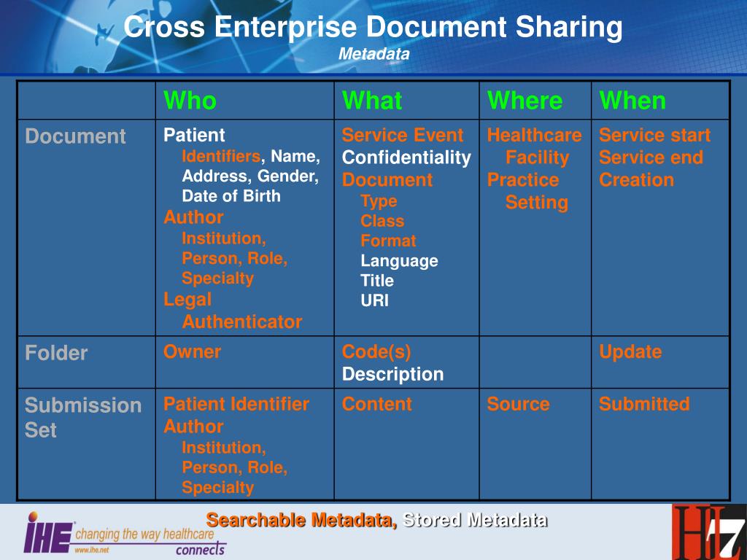The height and width of the screenshot is (560, 747).
Task: Select the "When" column header
Action: point(632,101)
